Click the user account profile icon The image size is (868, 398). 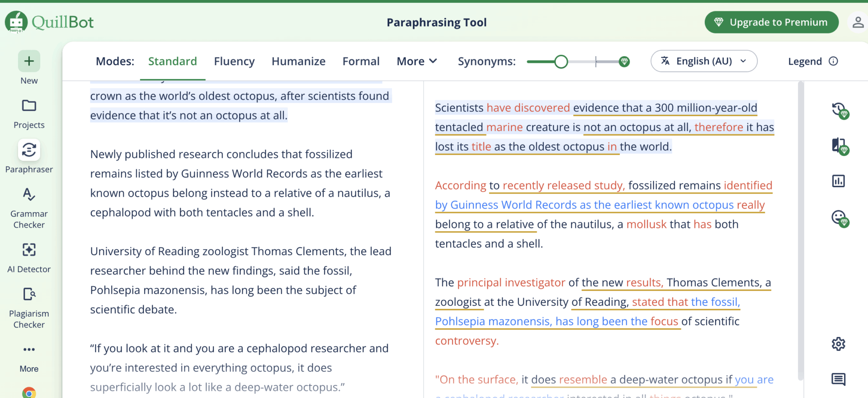pyautogui.click(x=858, y=23)
